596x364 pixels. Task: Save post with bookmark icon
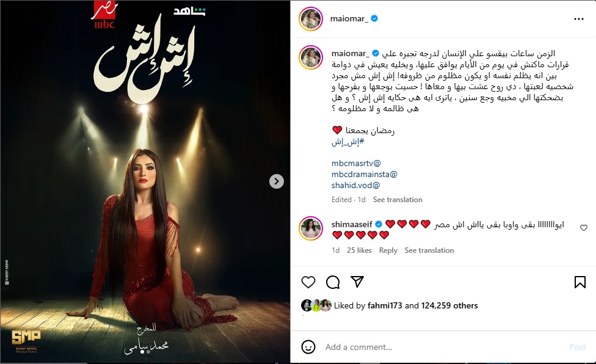click(580, 282)
